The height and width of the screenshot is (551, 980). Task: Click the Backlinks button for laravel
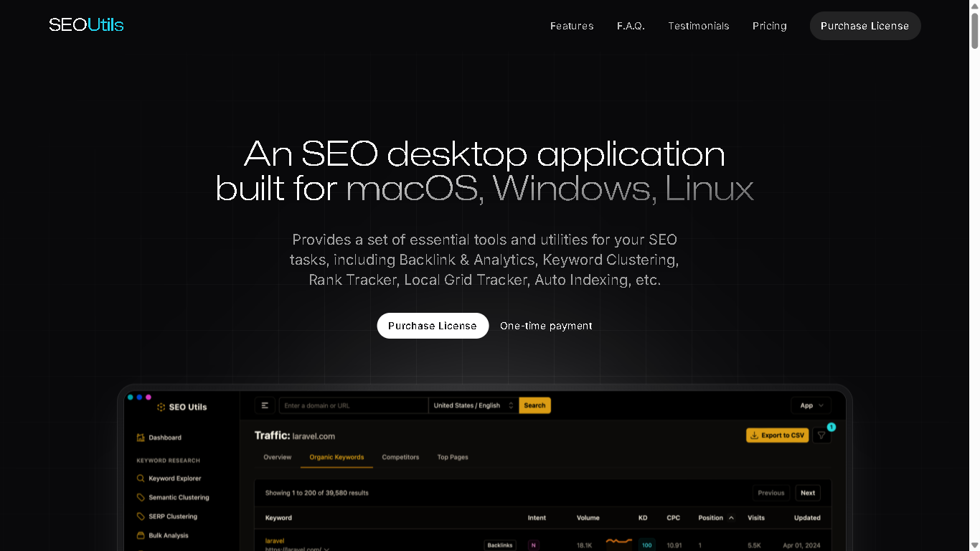[500, 545]
